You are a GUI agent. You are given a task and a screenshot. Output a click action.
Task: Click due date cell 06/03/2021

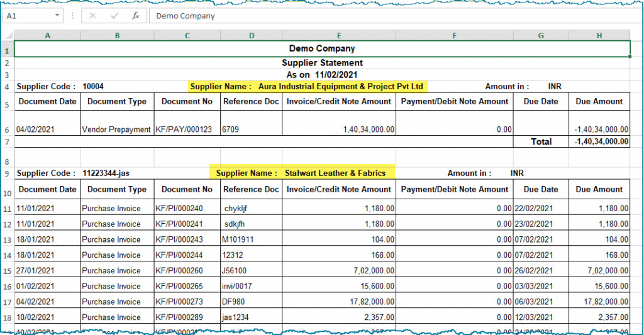pyautogui.click(x=540, y=302)
